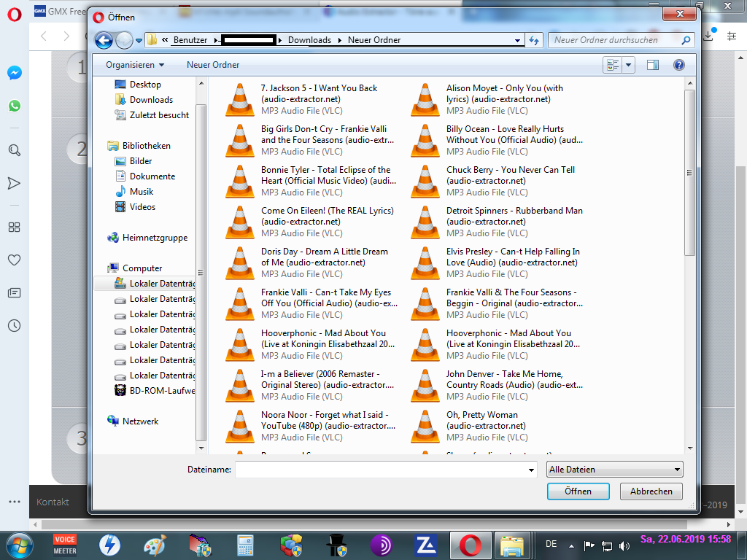Screen dimensions: 747x560
Task: Select Detroit Spinners - Rubberband Man
Action: [495, 222]
